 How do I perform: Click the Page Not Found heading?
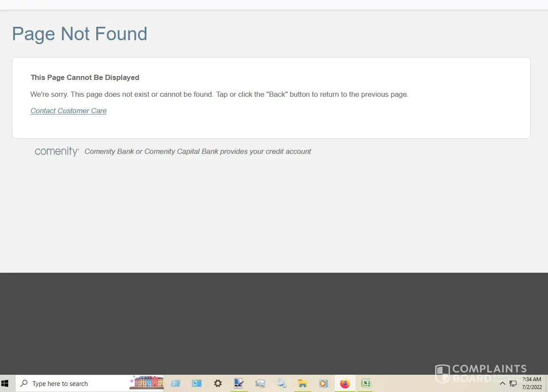click(x=80, y=34)
